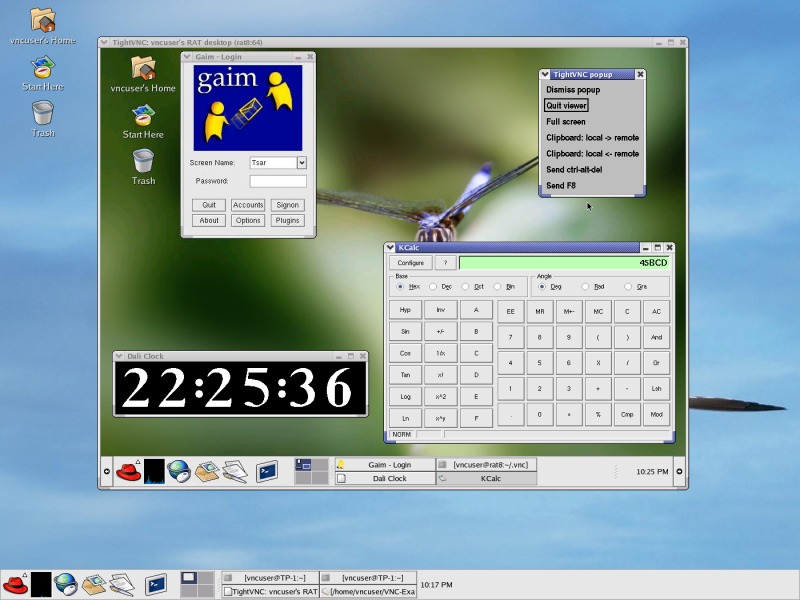This screenshot has height=600, width=800.
Task: Click the Gaim Password input field
Action: point(278,181)
